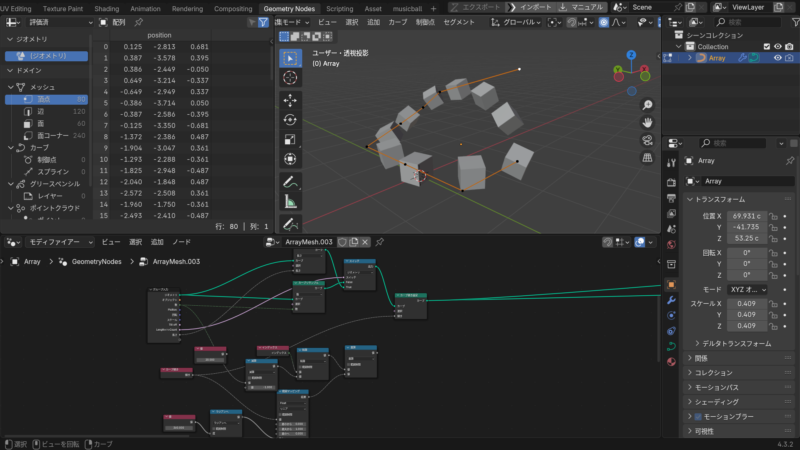Image resolution: width=800 pixels, height=450 pixels.
Task: Open the World properties tab
Action: [671, 244]
